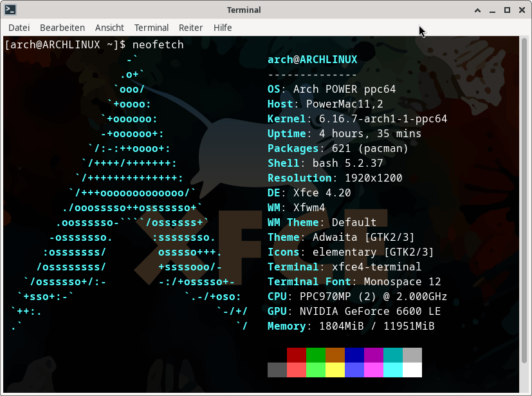Open the Hilfe menu
532x396 pixels.
point(223,28)
